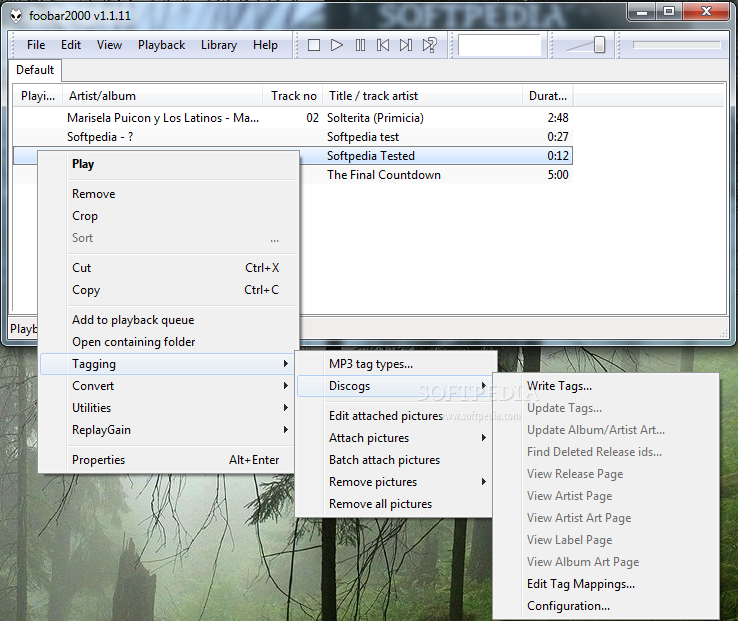Viewport: 738px width, 621px height.
Task: Open the Library menu
Action: [x=219, y=45]
